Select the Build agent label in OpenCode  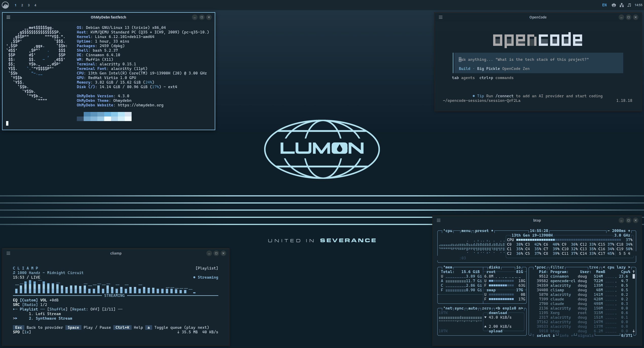click(x=464, y=69)
